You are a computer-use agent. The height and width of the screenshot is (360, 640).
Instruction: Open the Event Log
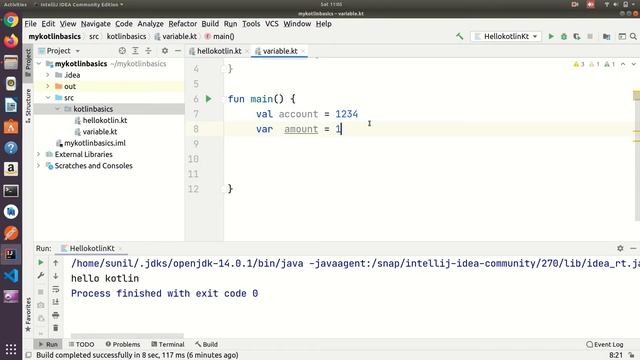604,344
